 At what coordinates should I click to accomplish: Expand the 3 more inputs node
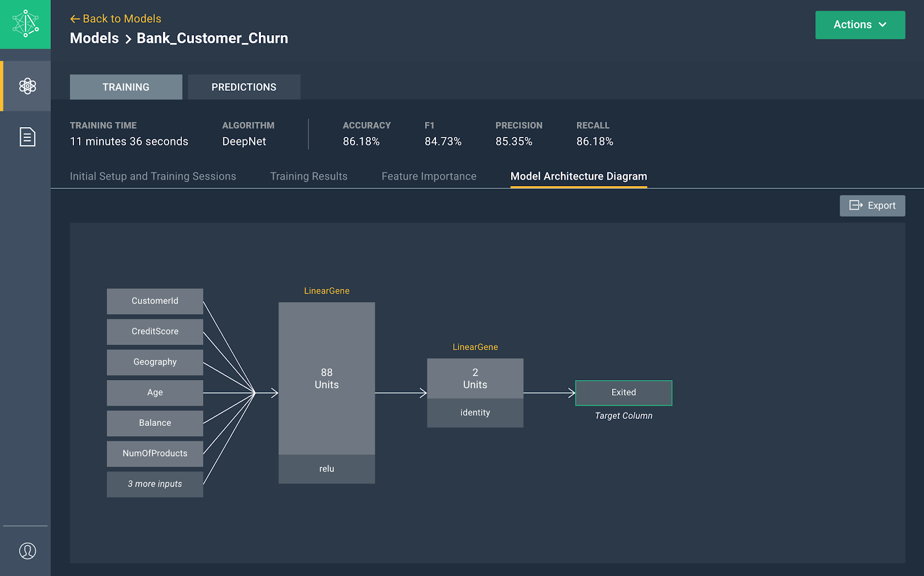pos(155,484)
